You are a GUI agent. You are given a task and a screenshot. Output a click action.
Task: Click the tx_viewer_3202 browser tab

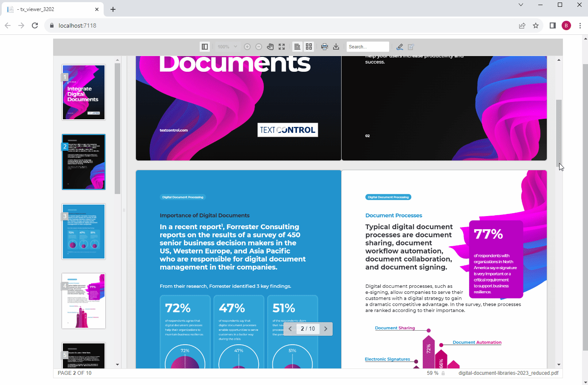(x=51, y=9)
